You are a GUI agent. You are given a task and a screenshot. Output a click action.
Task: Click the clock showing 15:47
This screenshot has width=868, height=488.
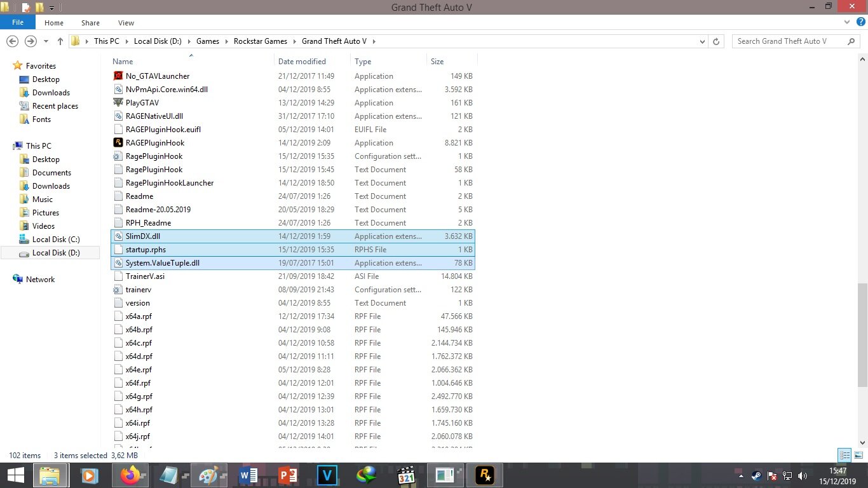tap(838, 471)
